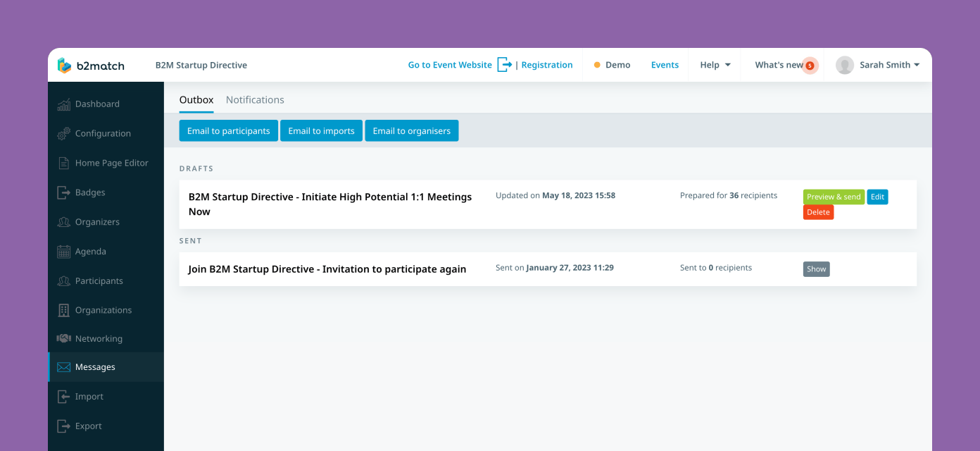The image size is (980, 451).
Task: Click the Messages envelope icon
Action: tap(63, 367)
